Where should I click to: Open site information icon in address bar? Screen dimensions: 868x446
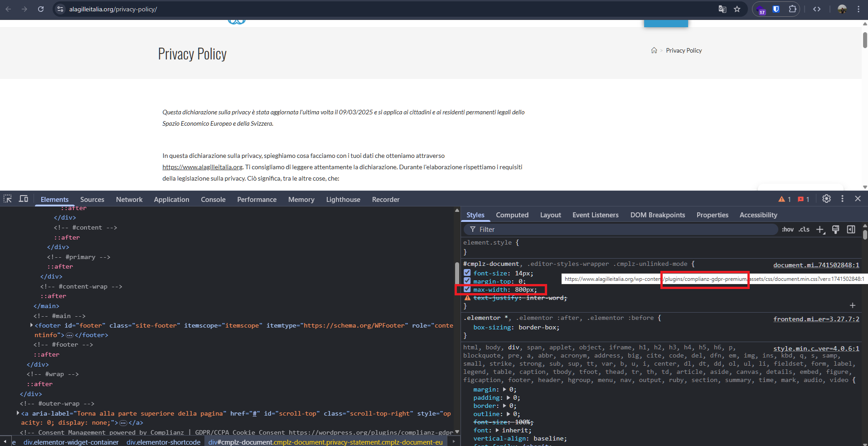60,9
